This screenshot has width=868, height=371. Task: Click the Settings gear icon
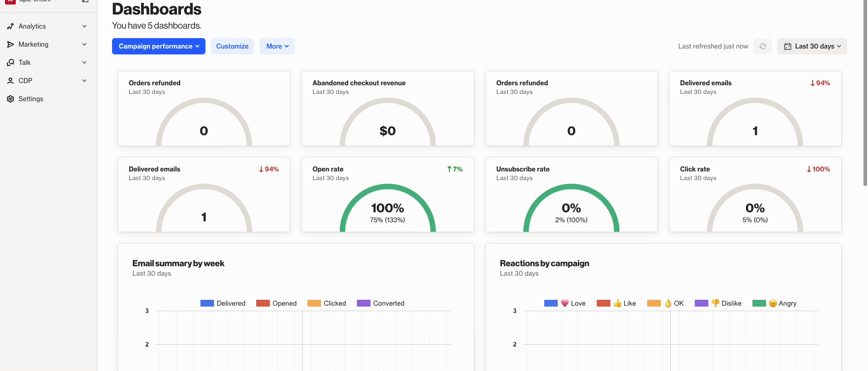[10, 99]
